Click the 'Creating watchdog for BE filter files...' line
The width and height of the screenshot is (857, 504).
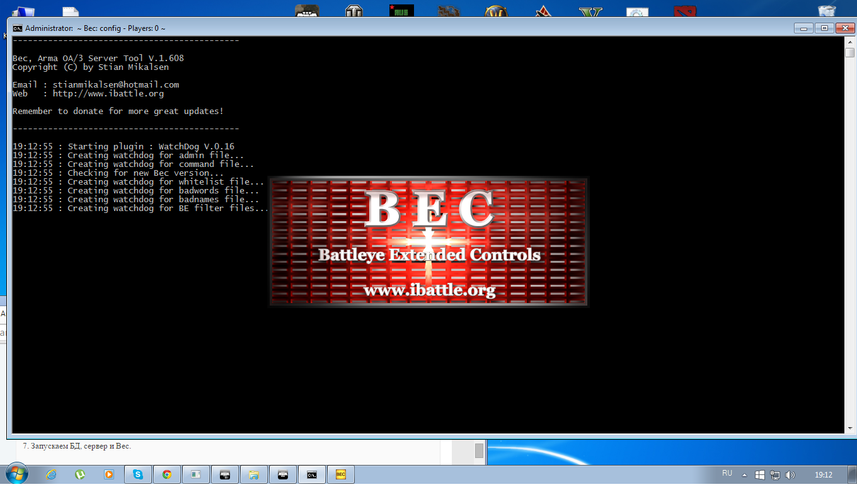coord(141,208)
